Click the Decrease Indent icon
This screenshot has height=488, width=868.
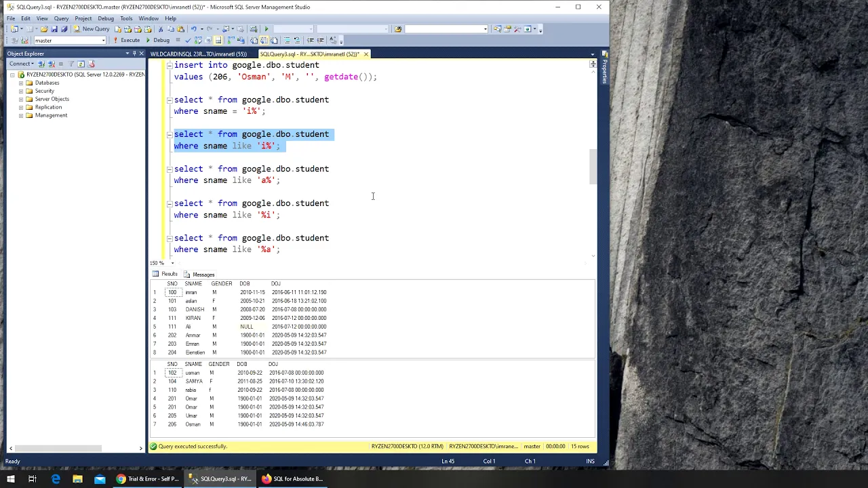(311, 40)
